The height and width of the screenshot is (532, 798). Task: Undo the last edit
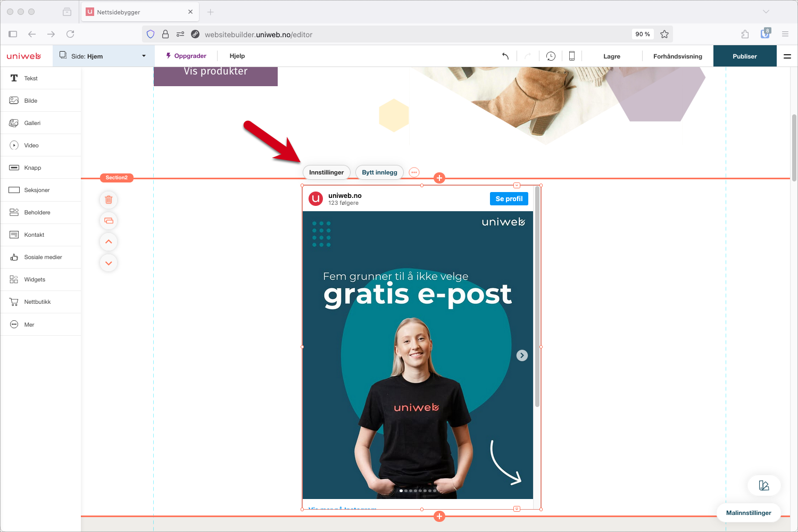pos(505,56)
